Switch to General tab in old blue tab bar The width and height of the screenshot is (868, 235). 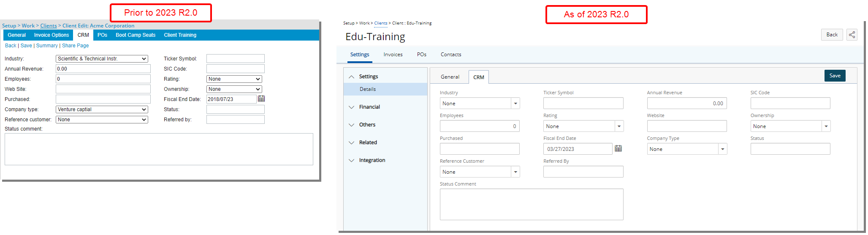[17, 35]
